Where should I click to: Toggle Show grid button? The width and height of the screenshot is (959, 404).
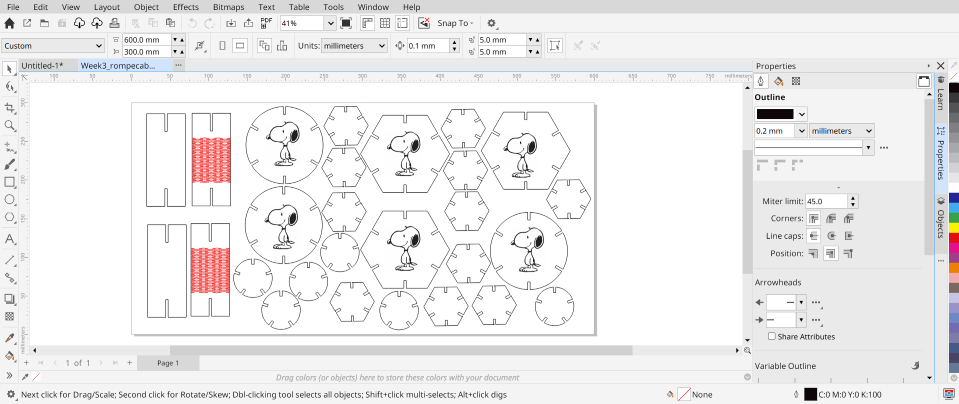point(385,23)
